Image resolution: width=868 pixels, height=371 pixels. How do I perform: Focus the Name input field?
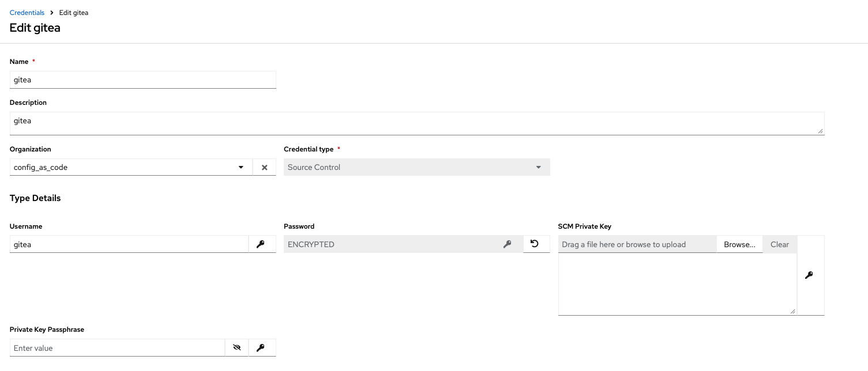pyautogui.click(x=142, y=80)
